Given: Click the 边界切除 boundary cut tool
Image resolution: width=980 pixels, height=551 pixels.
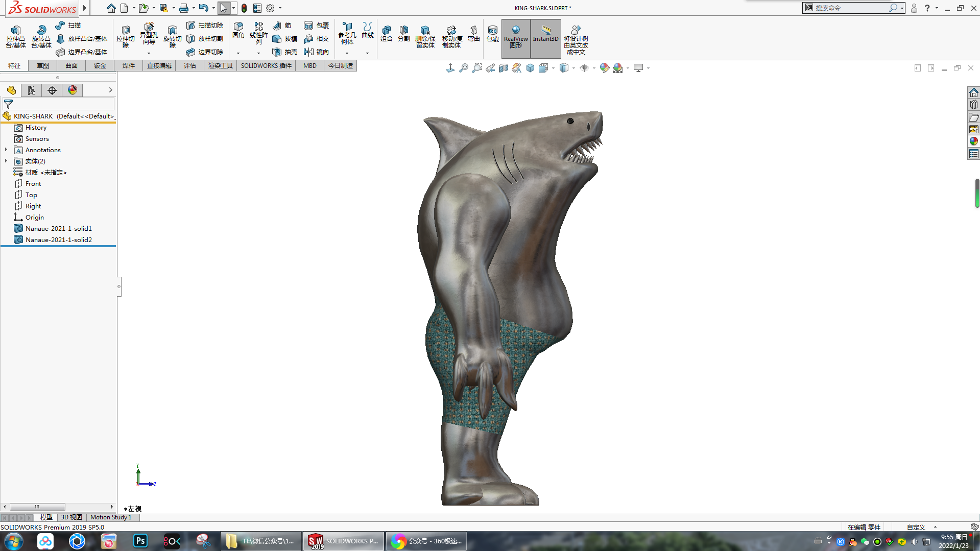Looking at the screenshot, I should pyautogui.click(x=205, y=52).
